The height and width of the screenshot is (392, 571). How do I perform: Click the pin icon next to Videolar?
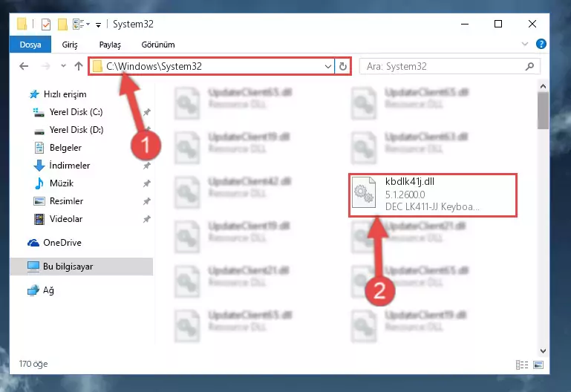146,219
